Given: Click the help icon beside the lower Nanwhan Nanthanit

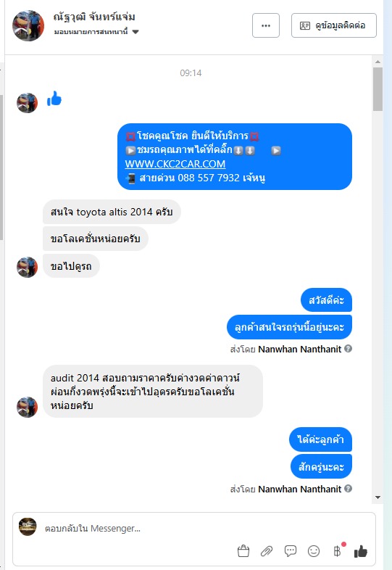Looking at the screenshot, I should 348,488.
